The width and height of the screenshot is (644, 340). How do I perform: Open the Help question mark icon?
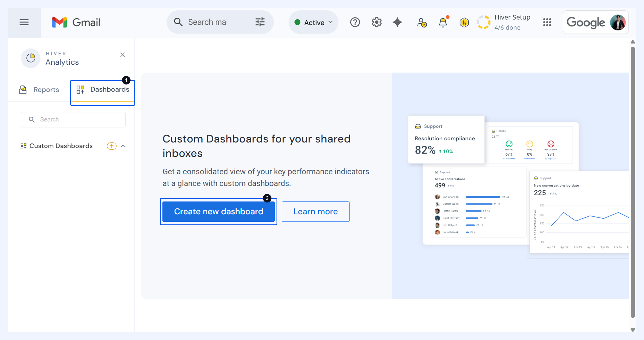(355, 22)
